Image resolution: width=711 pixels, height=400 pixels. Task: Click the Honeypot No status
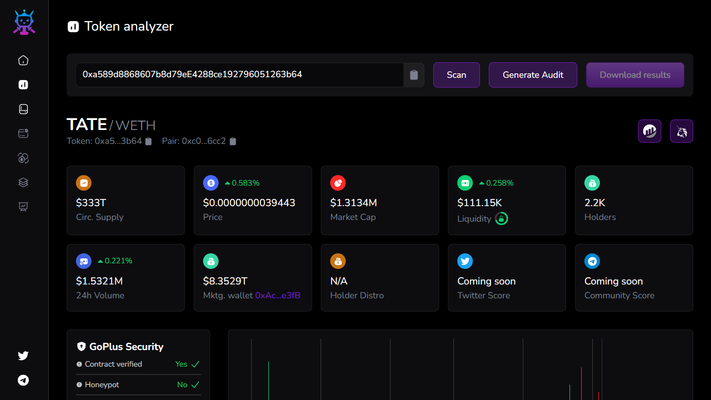[188, 385]
